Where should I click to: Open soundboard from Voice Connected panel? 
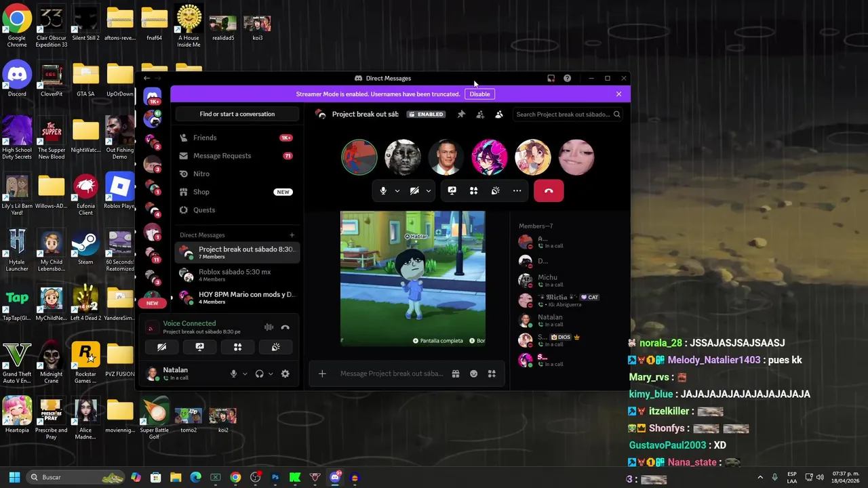click(275, 347)
